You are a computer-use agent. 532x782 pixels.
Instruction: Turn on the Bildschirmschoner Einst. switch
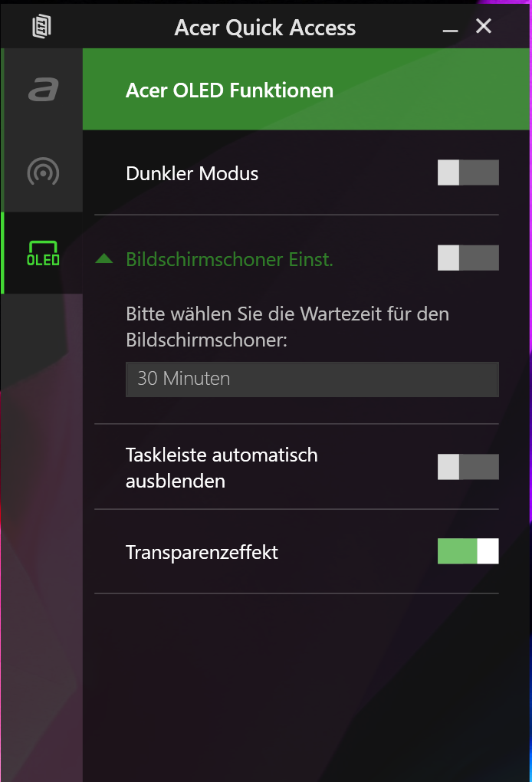click(x=468, y=258)
